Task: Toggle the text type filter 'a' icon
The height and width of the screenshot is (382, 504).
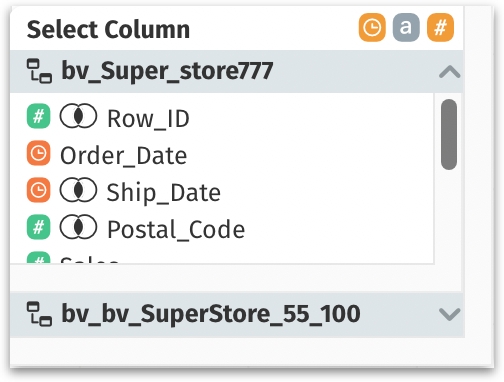Action: [x=406, y=28]
